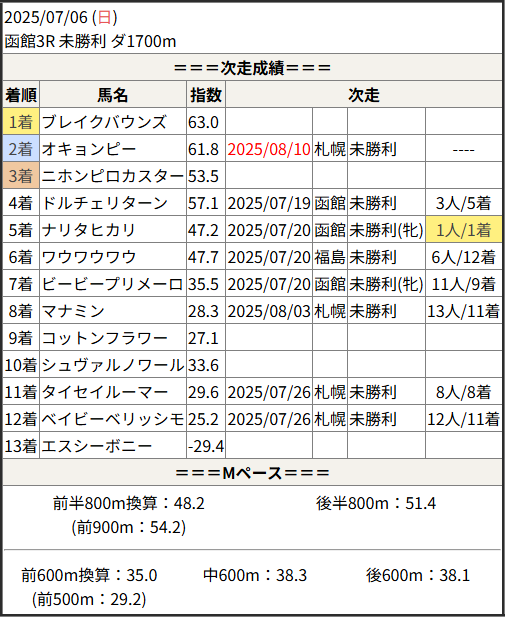The image size is (505, 617).
Task: Select horse name オキョンピー
Action: (x=89, y=149)
